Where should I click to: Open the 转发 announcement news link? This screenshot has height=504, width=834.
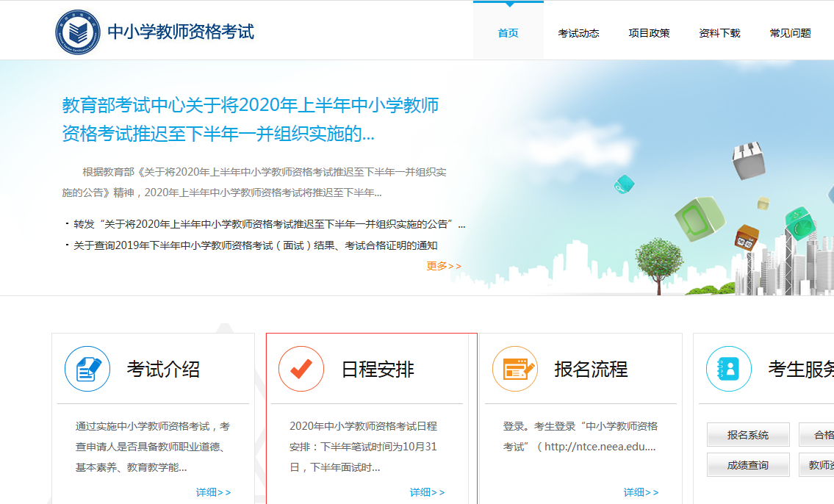pyautogui.click(x=270, y=224)
